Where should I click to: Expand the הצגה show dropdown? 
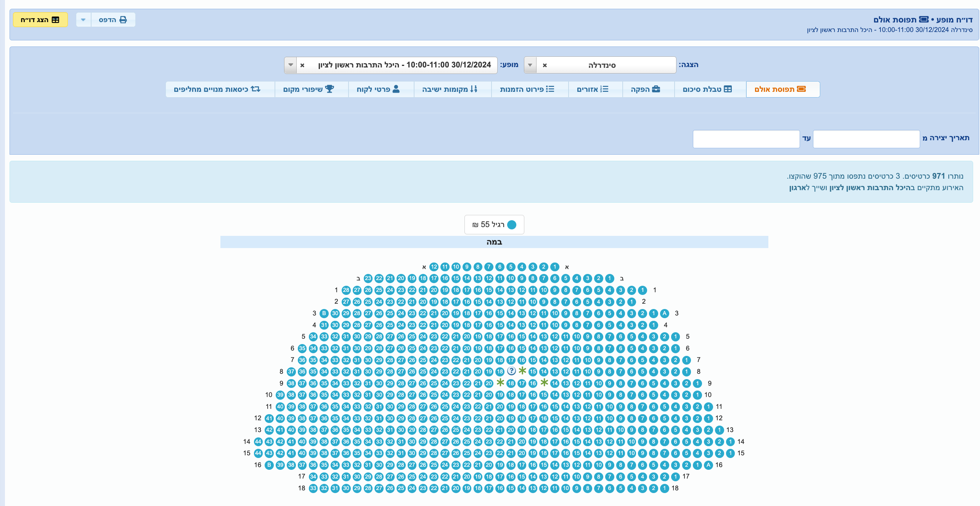pyautogui.click(x=530, y=65)
